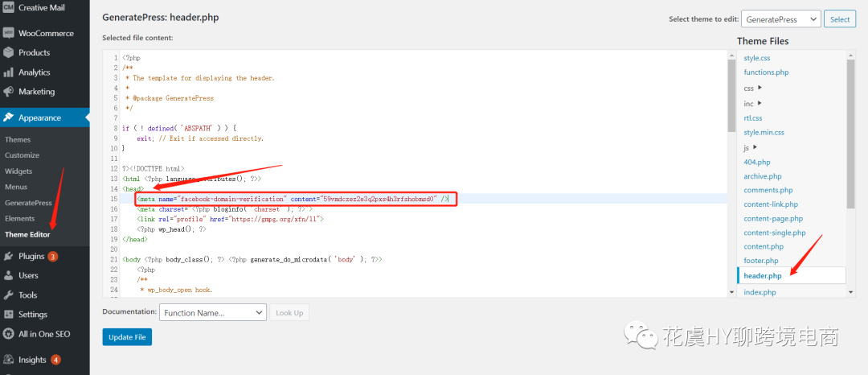Open the Customize submenu item
The image size is (868, 375).
point(23,155)
